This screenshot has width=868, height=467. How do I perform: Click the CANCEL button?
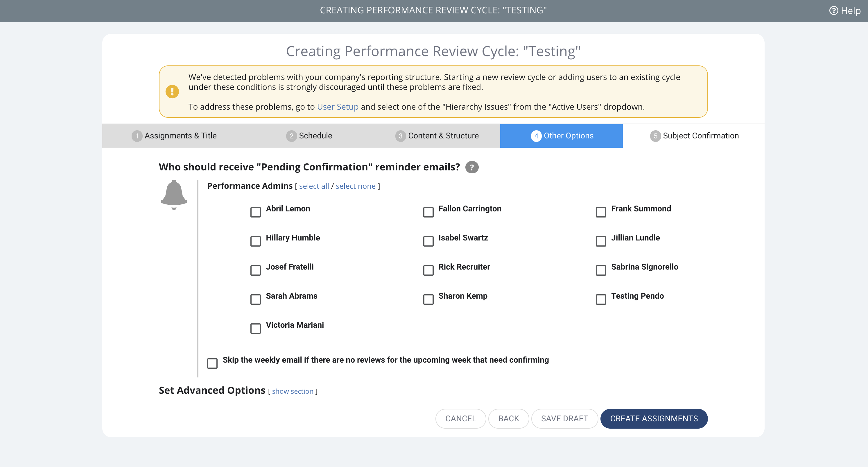(x=461, y=419)
